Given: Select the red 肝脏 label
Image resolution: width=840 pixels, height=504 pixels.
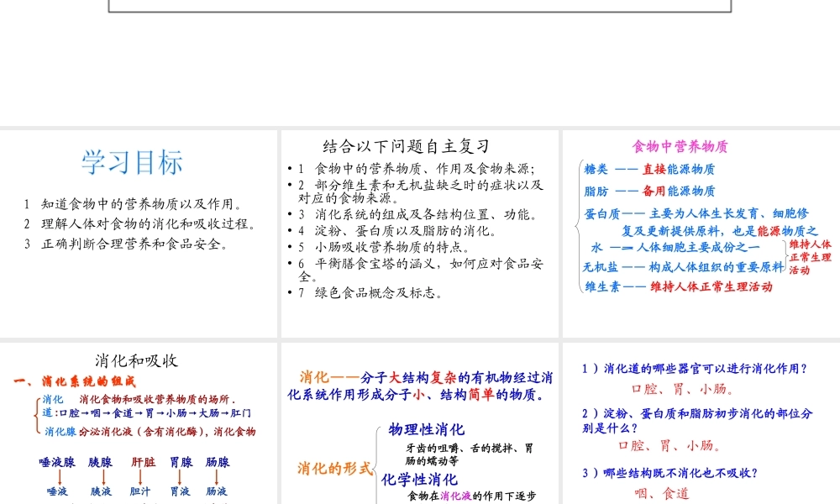Looking at the screenshot, I should pos(143,462).
